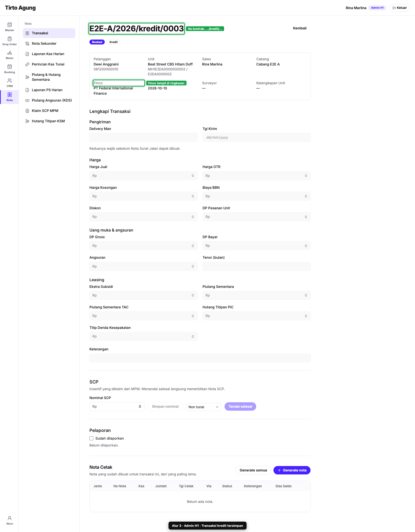Image resolution: width=415 pixels, height=532 pixels.
Task: Click the Simpan nominal button
Action: [165, 406]
